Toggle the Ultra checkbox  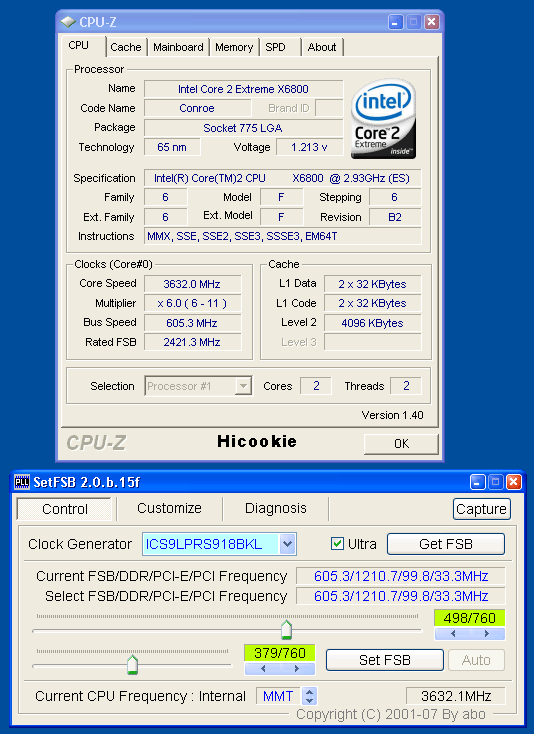(x=337, y=544)
